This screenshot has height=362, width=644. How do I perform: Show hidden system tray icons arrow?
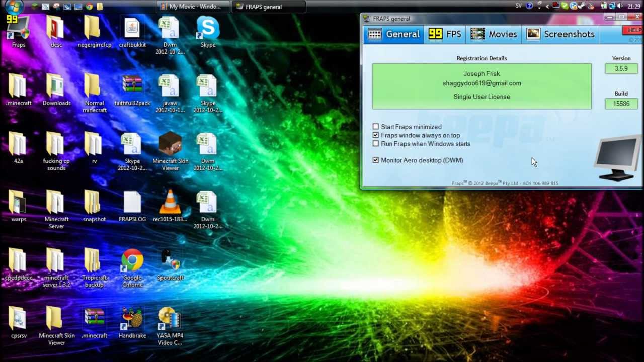tap(547, 6)
